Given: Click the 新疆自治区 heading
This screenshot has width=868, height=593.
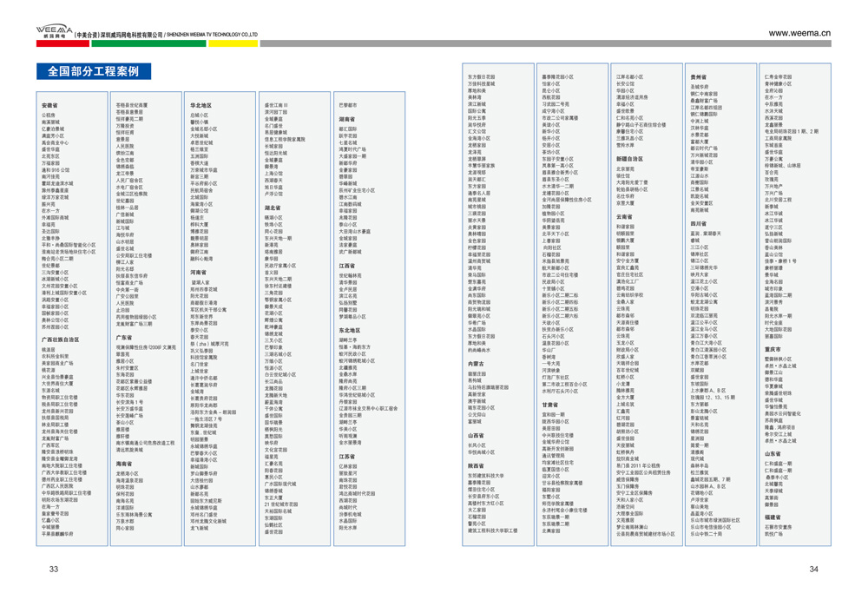Looking at the screenshot, I should [630, 159].
